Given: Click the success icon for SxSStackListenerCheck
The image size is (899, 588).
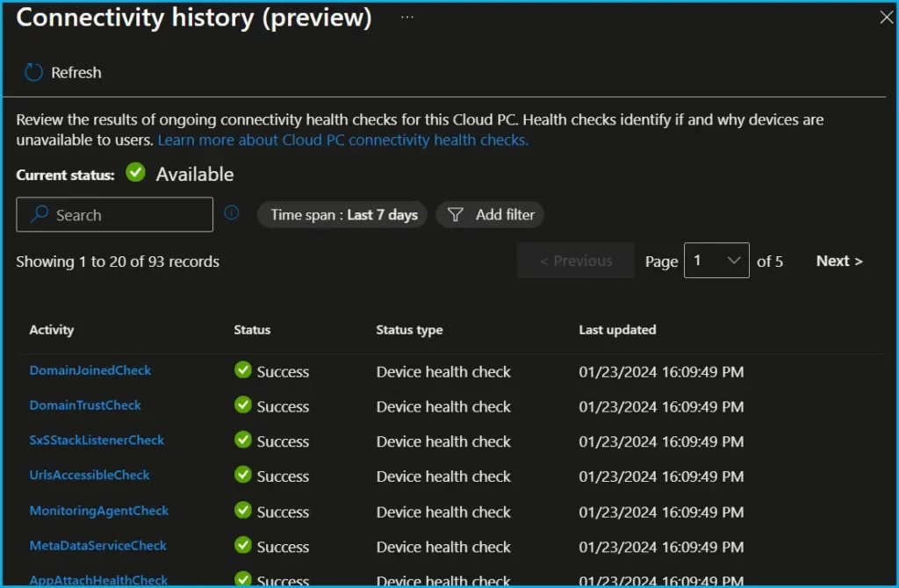Looking at the screenshot, I should [243, 441].
